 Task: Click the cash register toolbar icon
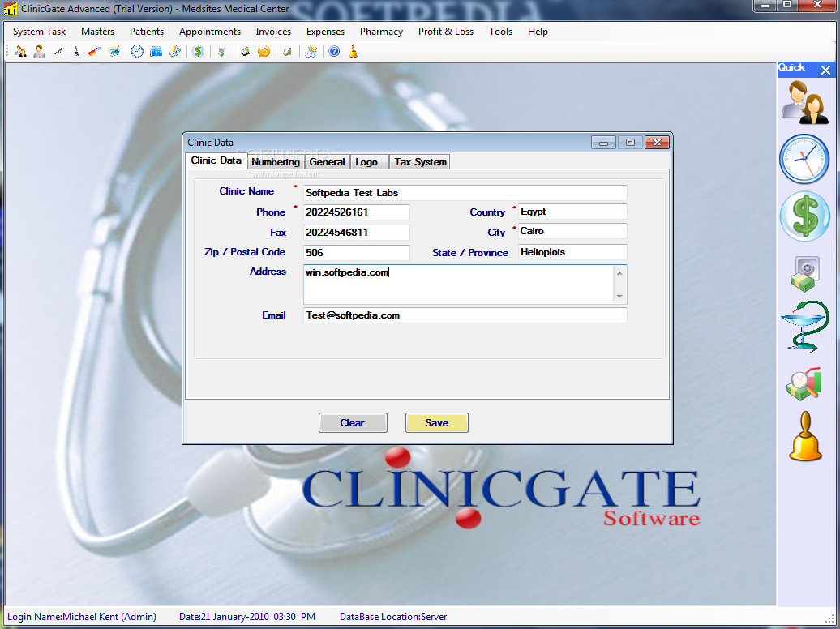click(x=245, y=51)
